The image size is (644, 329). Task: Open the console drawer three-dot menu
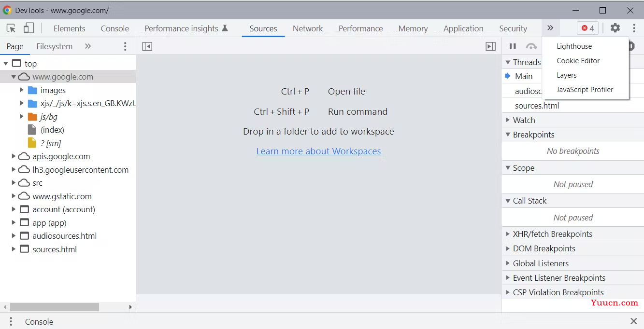tap(11, 322)
